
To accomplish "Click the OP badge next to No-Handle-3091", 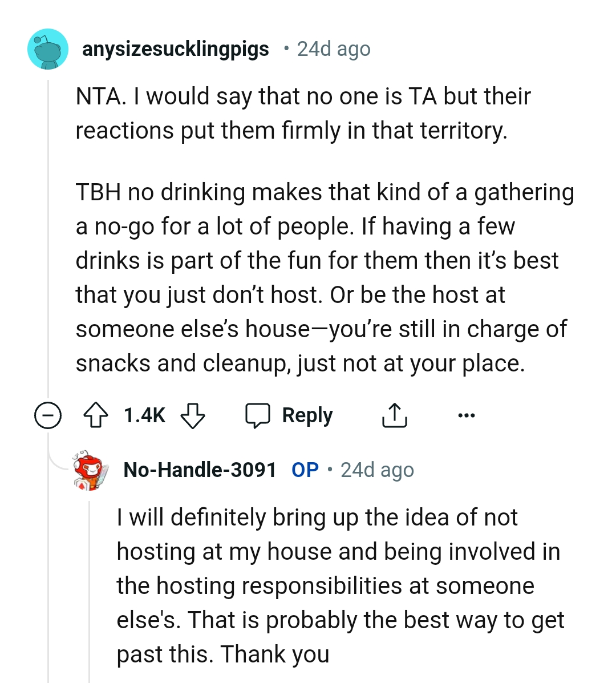I will 305,469.
